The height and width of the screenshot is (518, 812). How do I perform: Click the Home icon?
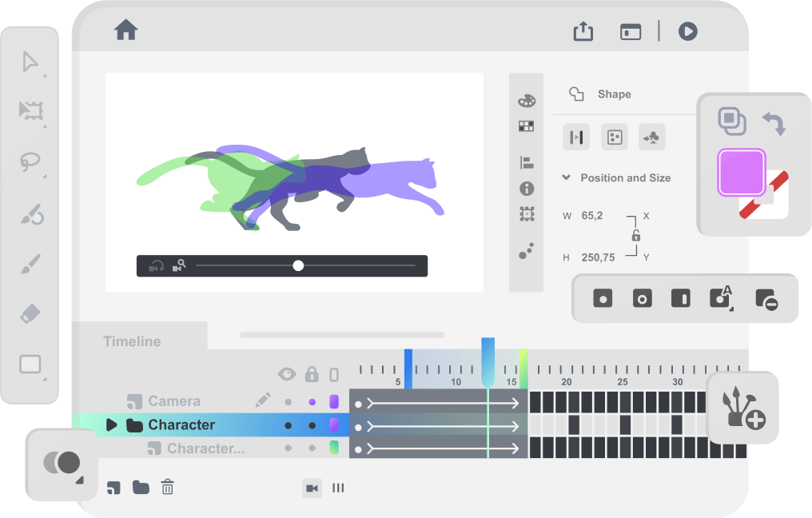point(126,30)
